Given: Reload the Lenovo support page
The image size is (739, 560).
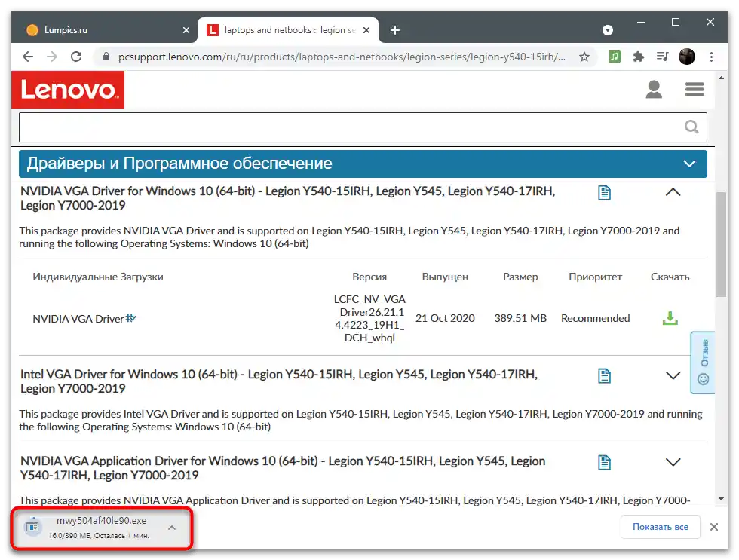Looking at the screenshot, I should click(76, 57).
